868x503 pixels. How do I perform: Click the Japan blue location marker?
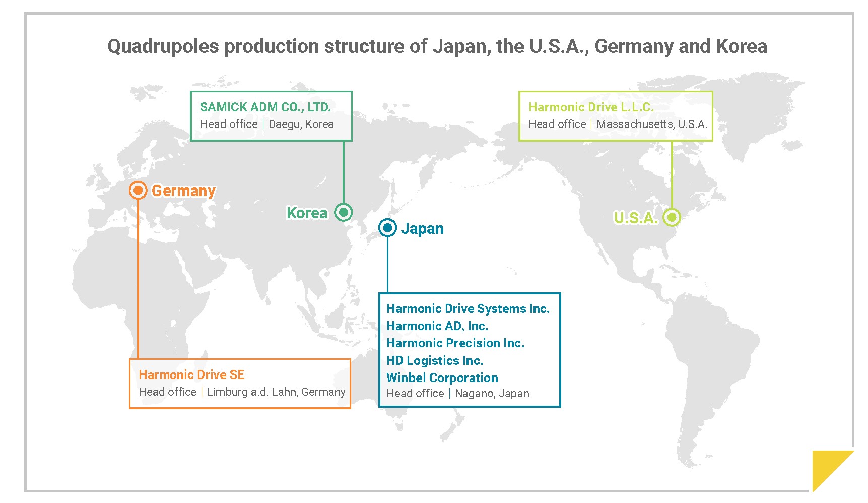pyautogui.click(x=387, y=228)
